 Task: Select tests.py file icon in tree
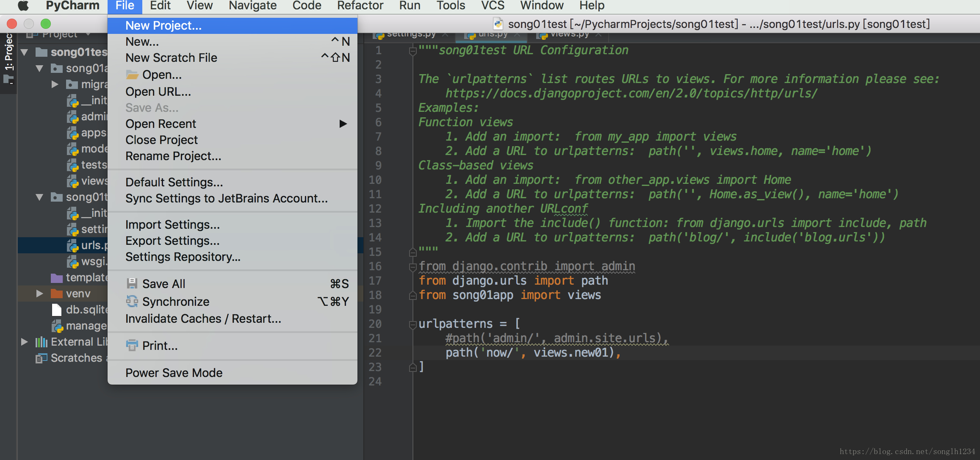(x=73, y=165)
